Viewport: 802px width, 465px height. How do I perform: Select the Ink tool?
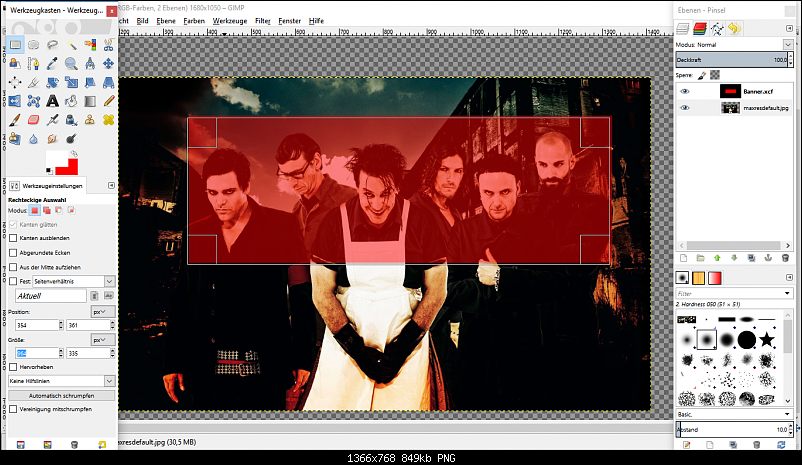[x=71, y=120]
